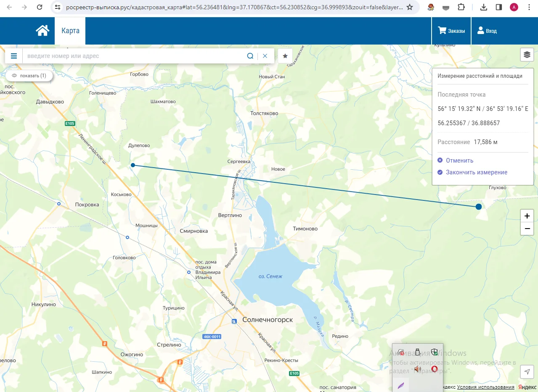
Task: Open browser Downloads
Action: coord(483,7)
